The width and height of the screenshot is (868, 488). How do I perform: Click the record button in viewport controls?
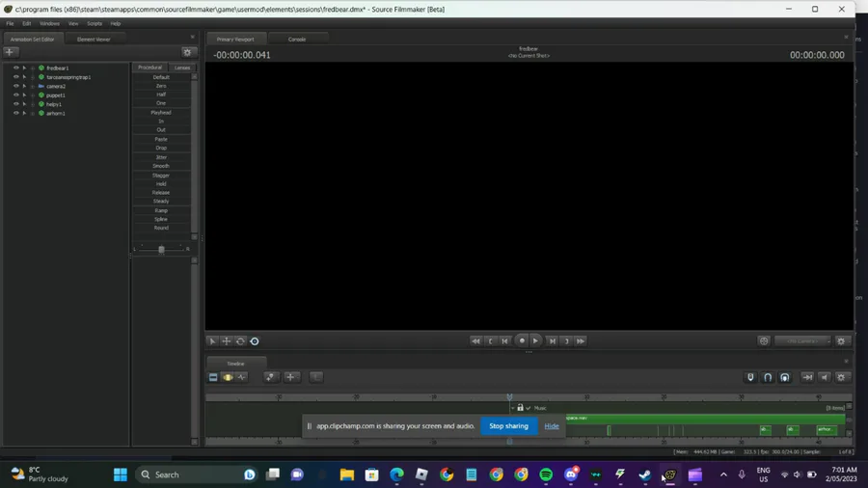coord(522,340)
